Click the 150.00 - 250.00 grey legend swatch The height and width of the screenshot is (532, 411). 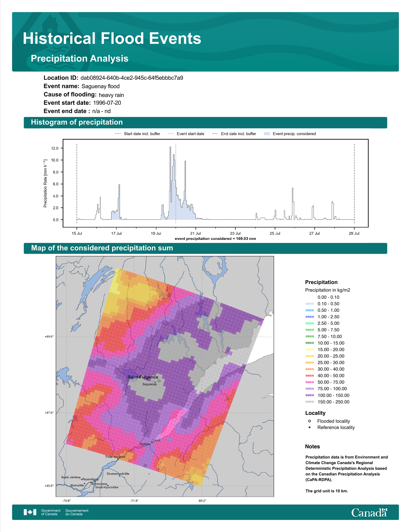(310, 402)
